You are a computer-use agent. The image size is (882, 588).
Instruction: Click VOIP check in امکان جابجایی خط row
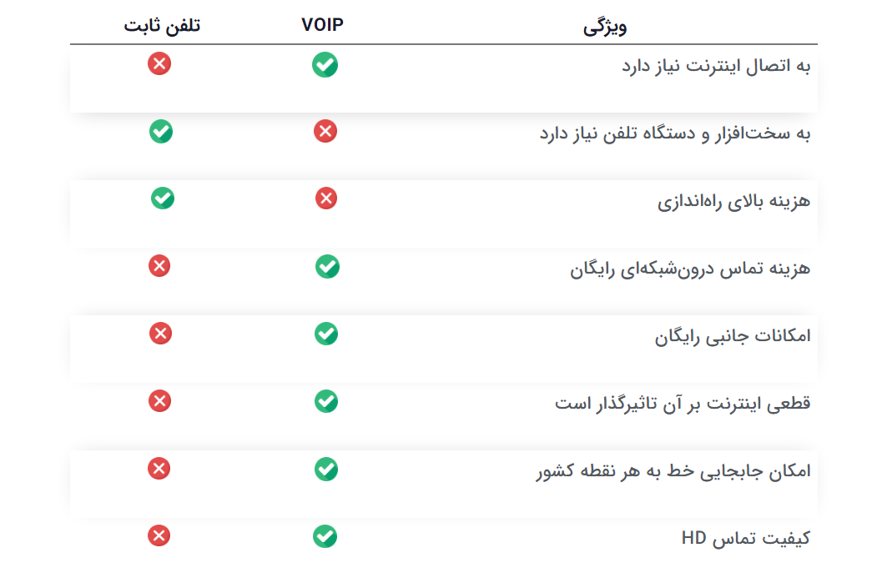pyautogui.click(x=326, y=470)
